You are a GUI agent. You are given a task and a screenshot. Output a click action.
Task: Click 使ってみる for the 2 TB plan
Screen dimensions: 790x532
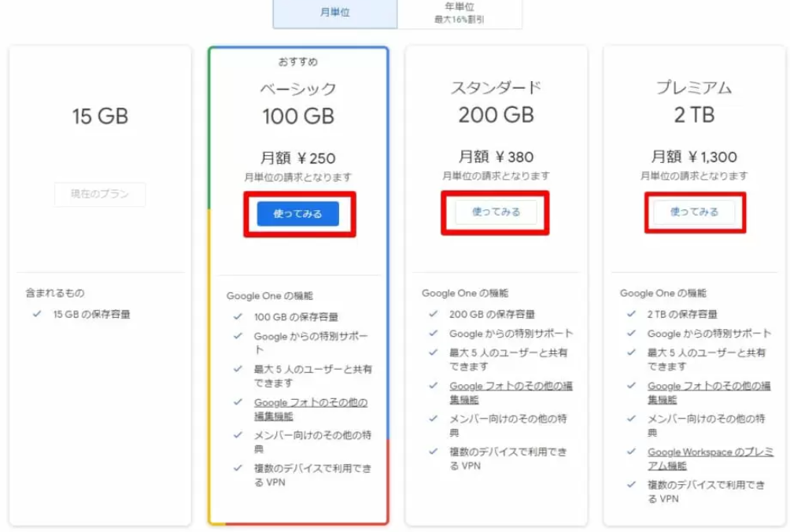694,212
